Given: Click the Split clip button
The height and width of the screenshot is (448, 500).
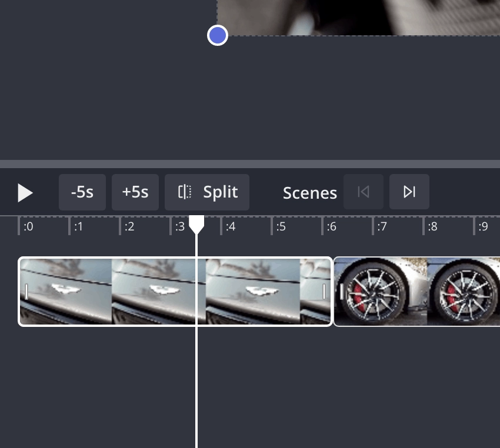Looking at the screenshot, I should (207, 192).
